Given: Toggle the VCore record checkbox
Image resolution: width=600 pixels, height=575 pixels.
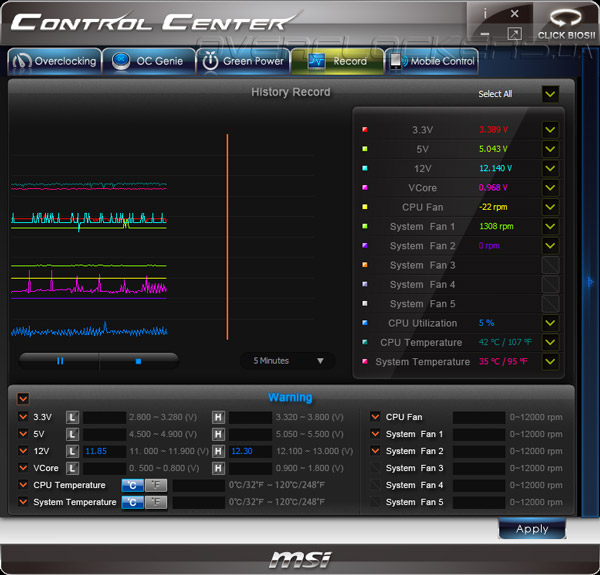Looking at the screenshot, I should (x=550, y=187).
